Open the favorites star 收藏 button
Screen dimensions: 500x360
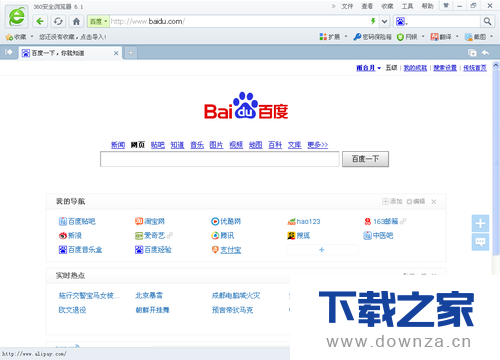click(x=16, y=37)
